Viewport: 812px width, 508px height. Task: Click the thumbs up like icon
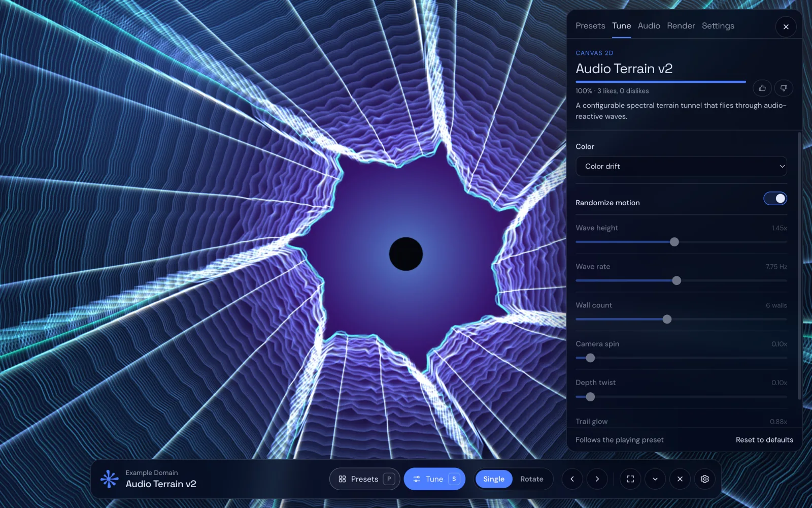tap(762, 88)
